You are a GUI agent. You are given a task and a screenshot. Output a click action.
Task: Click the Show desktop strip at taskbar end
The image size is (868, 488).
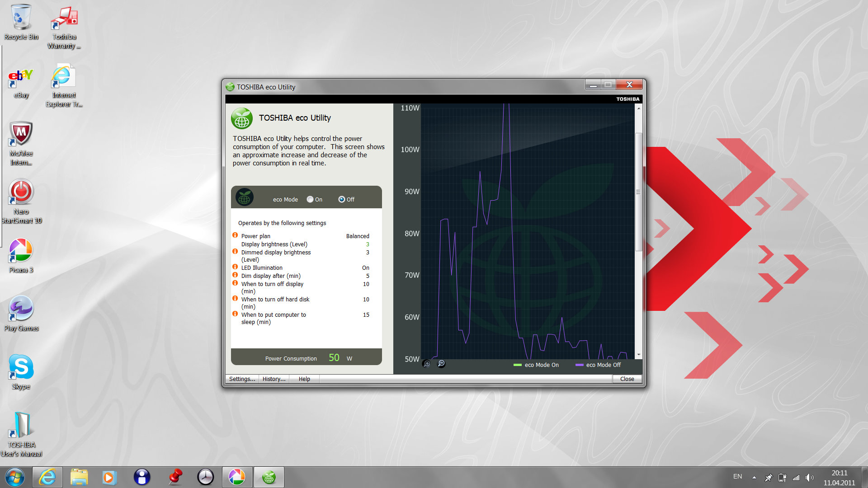tap(864, 477)
